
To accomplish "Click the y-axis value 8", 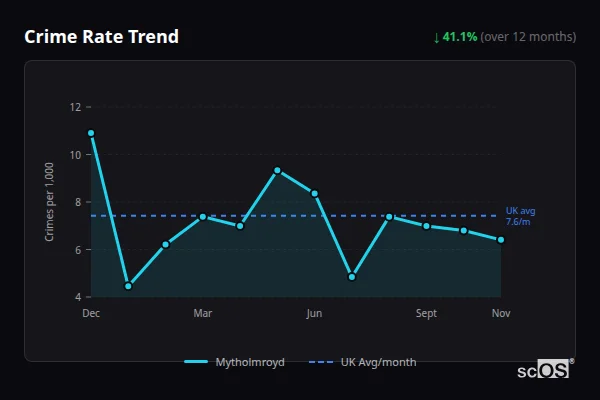I will pos(78,202).
